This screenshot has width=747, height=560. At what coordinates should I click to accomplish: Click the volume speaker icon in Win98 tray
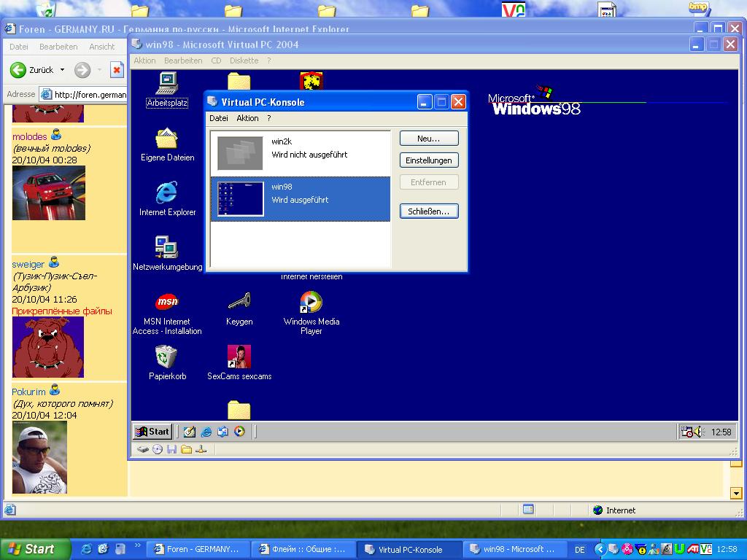click(x=698, y=432)
